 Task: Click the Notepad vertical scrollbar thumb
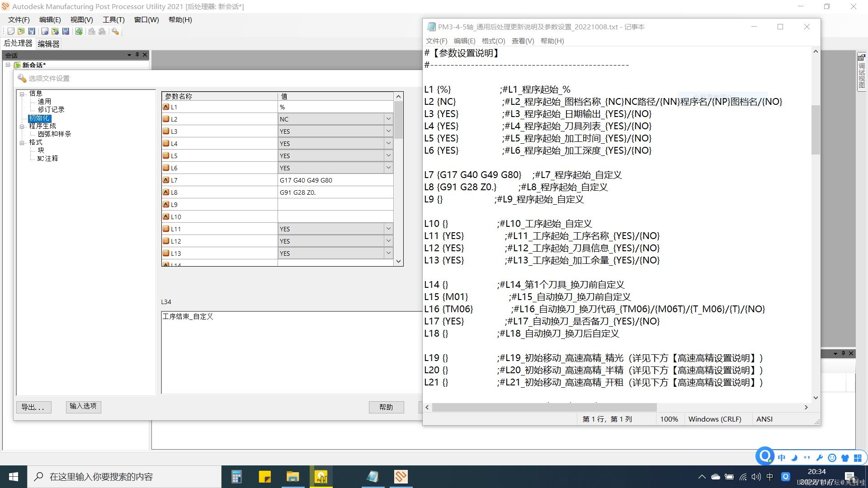click(x=816, y=130)
